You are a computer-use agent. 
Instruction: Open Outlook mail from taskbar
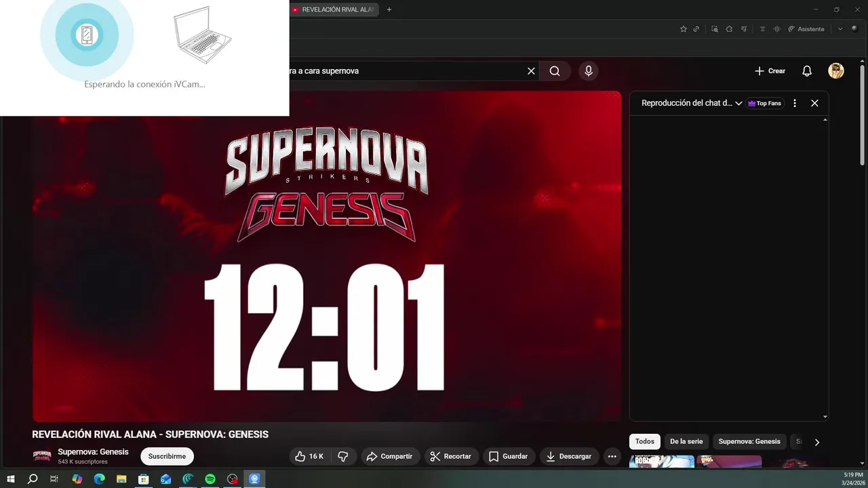coord(166,479)
